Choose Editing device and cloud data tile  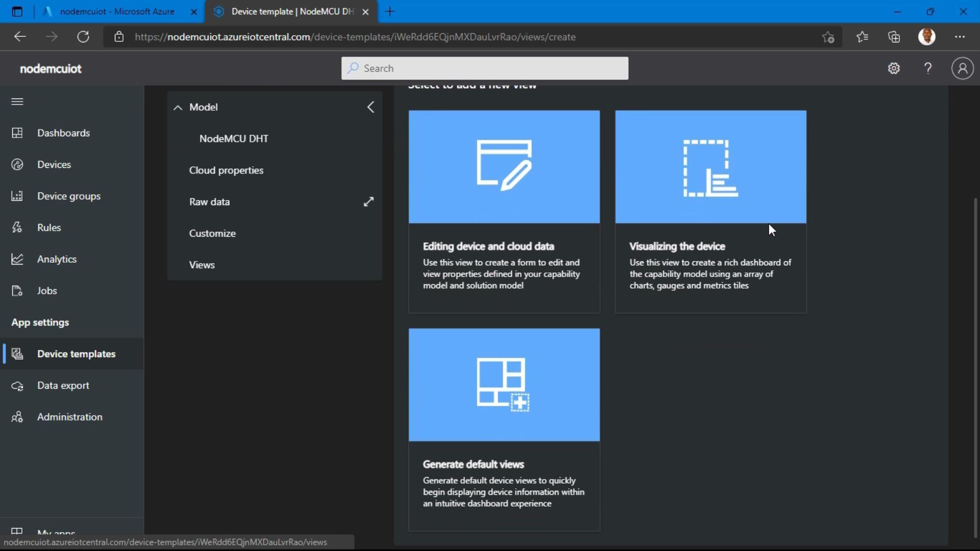point(504,211)
